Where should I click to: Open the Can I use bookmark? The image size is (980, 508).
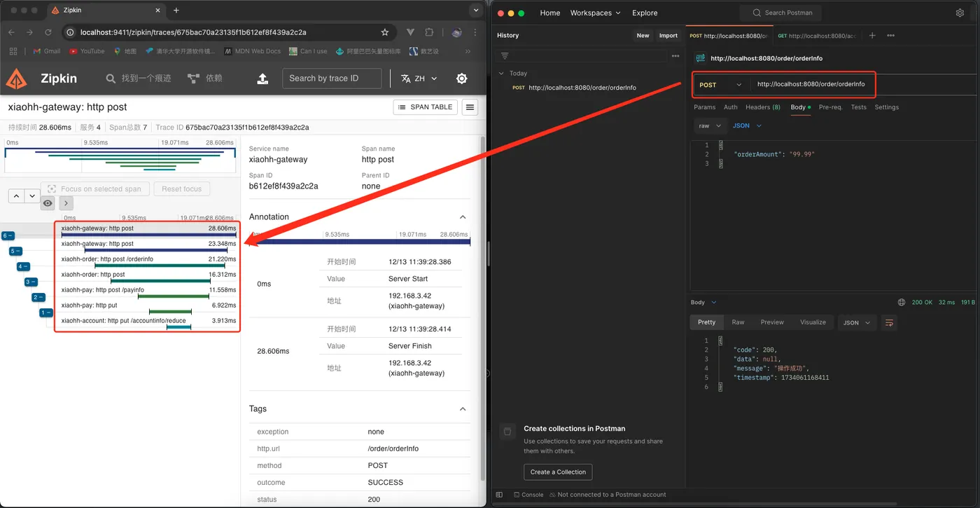tap(308, 51)
